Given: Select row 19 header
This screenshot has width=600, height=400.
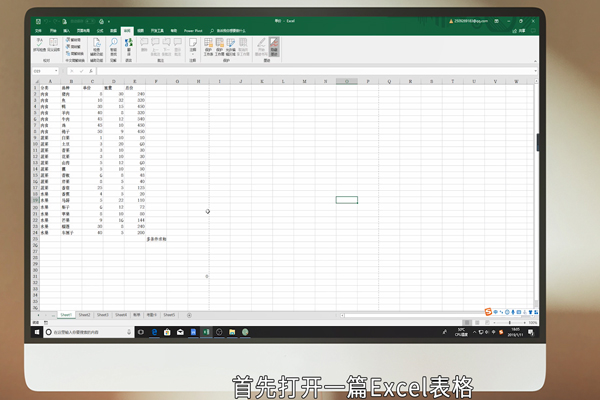Looking at the screenshot, I should click(36, 200).
